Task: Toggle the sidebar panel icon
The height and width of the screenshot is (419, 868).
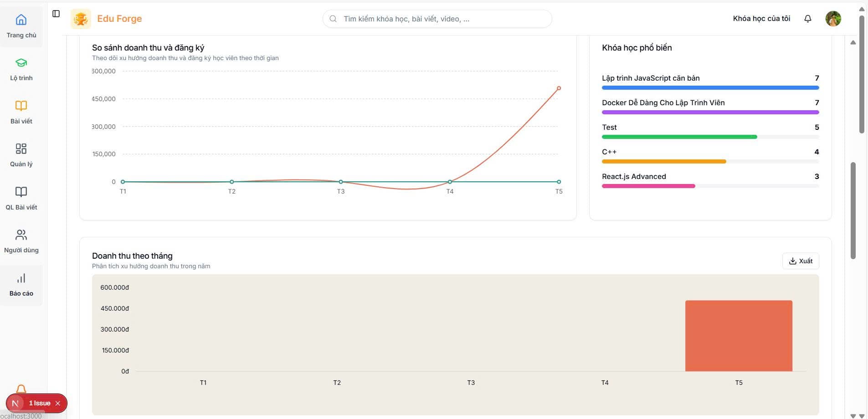Action: point(56,14)
